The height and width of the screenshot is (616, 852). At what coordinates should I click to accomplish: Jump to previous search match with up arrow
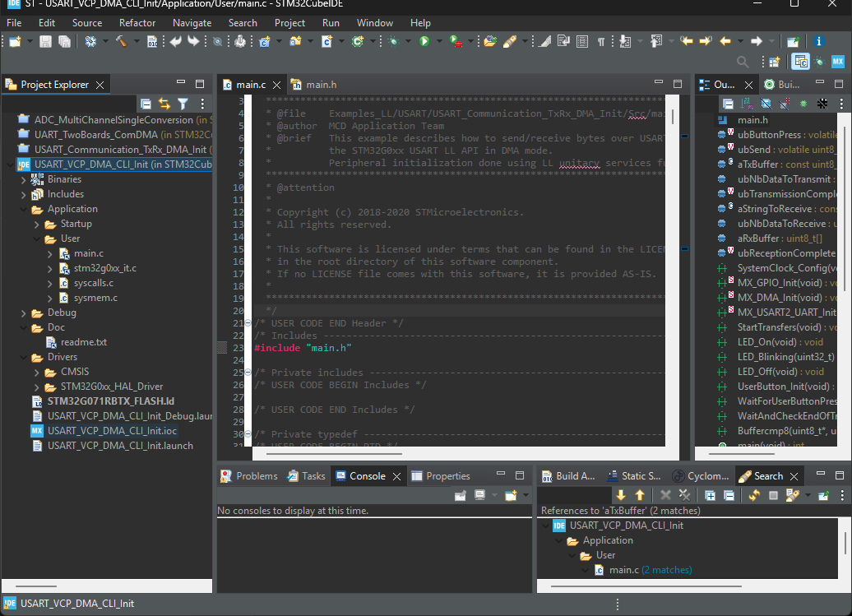(640, 494)
